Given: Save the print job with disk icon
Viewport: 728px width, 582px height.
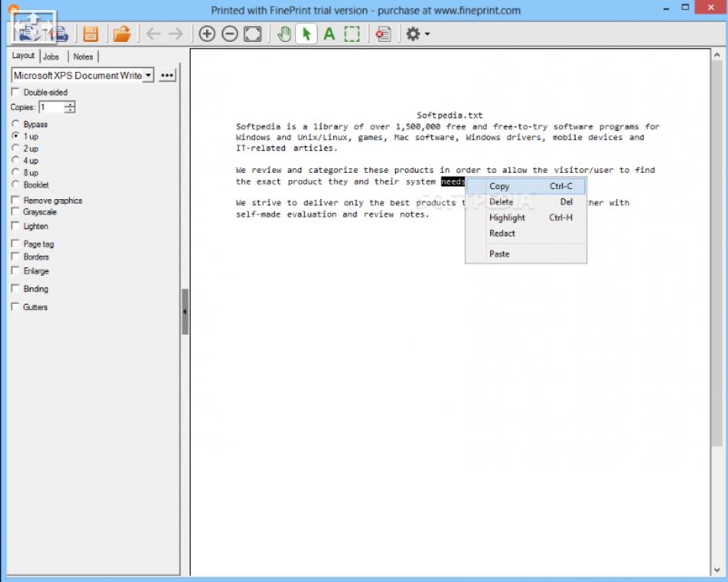Looking at the screenshot, I should [91, 34].
